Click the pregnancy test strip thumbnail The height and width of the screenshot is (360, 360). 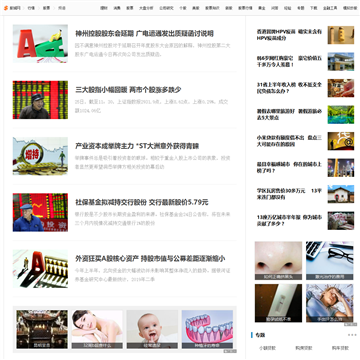pyautogui.click(x=278, y=303)
